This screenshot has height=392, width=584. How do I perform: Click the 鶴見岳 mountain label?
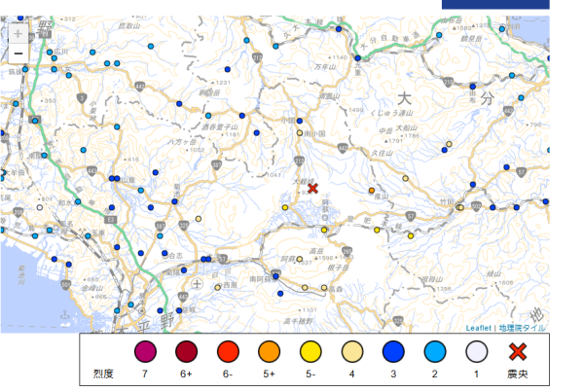[471, 39]
